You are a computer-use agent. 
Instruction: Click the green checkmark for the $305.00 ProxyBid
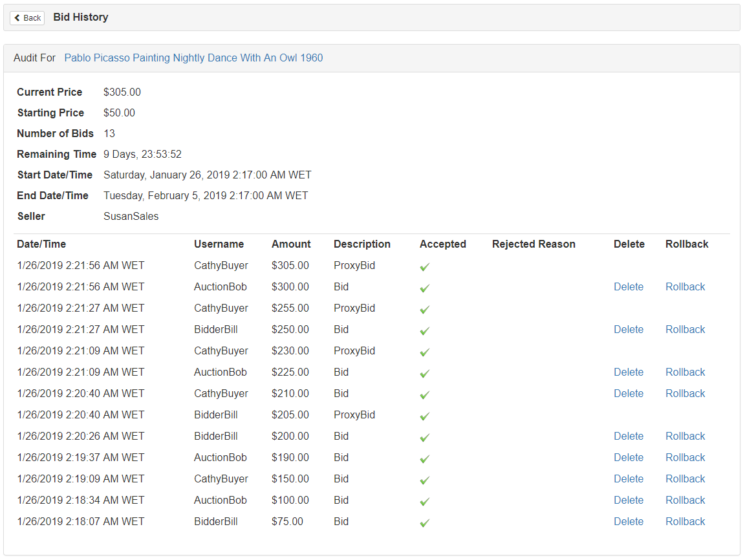(424, 267)
